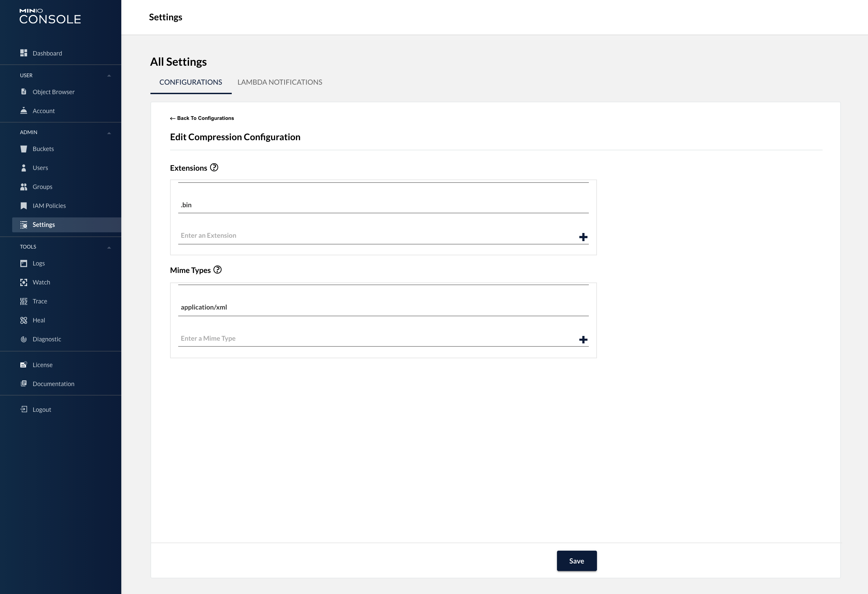Click the Trace icon in the sidebar
This screenshot has height=594, width=868.
click(x=23, y=301)
